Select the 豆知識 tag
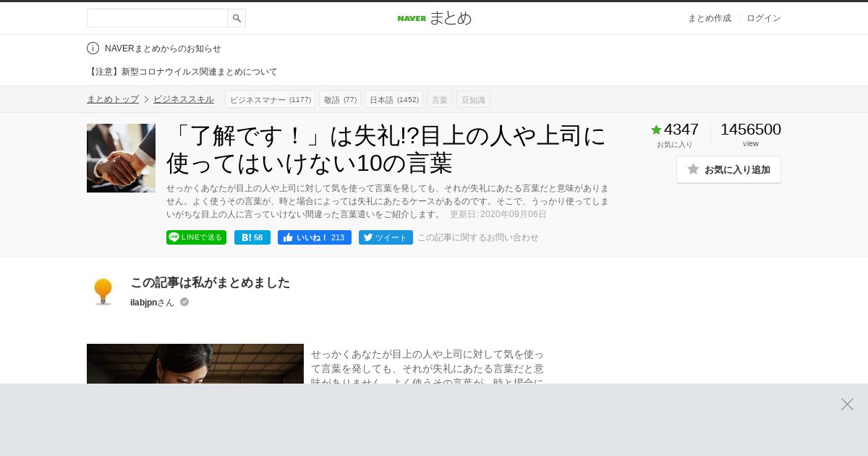The height and width of the screenshot is (456, 868). click(473, 99)
